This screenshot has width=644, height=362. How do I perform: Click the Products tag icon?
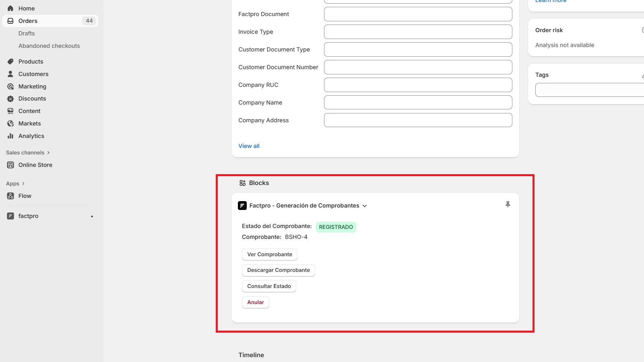pyautogui.click(x=10, y=61)
